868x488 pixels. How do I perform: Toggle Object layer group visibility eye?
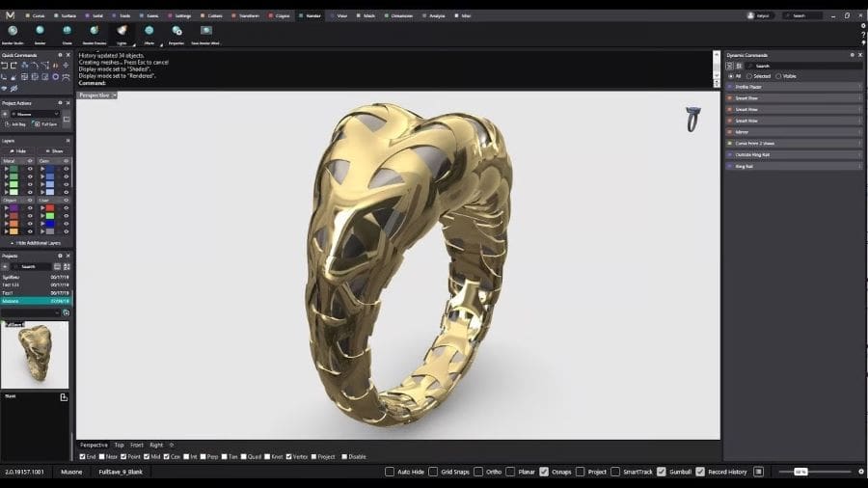[x=30, y=201]
